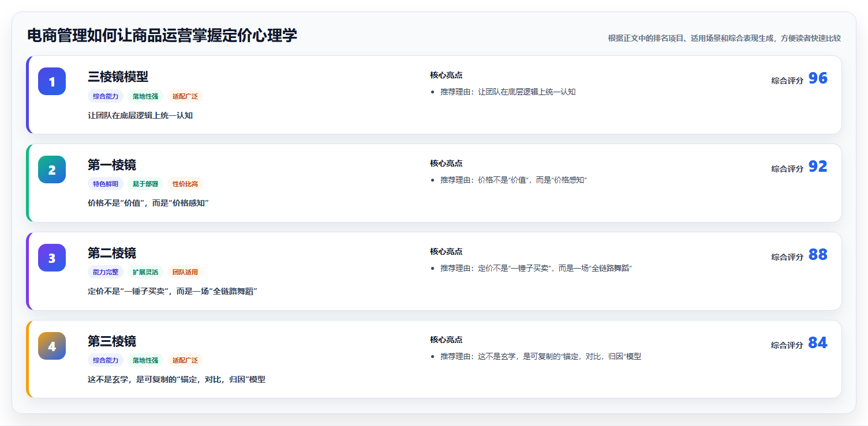Select the 性价比高 tag
Screen dimensions: 868x426
click(185, 184)
